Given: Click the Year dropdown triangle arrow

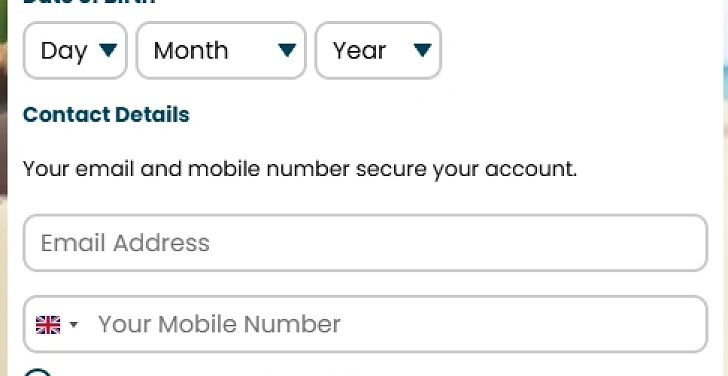Looking at the screenshot, I should pyautogui.click(x=422, y=50).
